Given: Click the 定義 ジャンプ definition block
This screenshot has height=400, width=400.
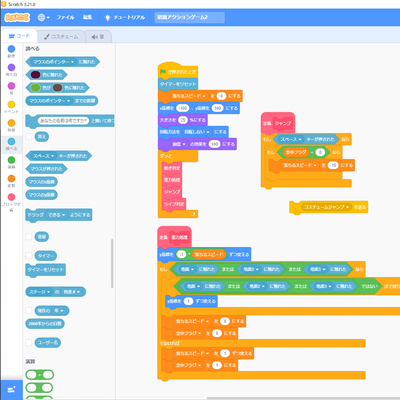Looking at the screenshot, I should (x=278, y=123).
